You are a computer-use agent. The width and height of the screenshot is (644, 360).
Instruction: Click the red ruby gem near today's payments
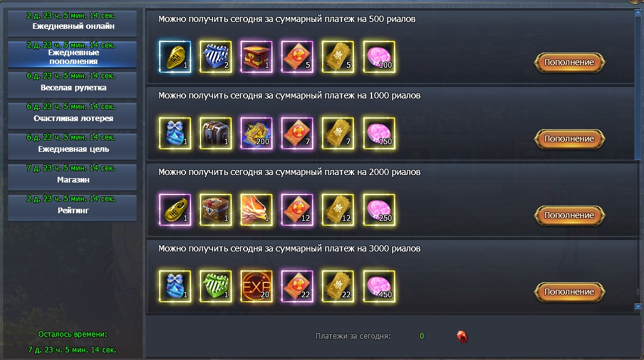(x=462, y=337)
